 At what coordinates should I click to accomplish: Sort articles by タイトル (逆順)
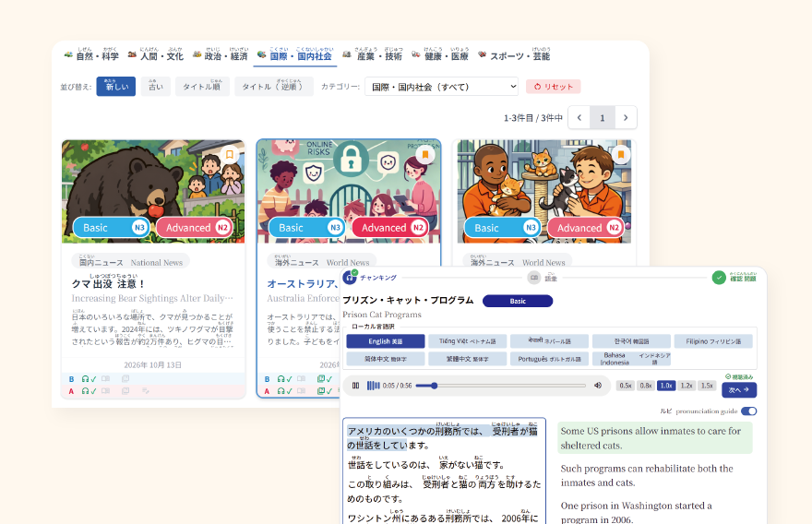tap(274, 87)
